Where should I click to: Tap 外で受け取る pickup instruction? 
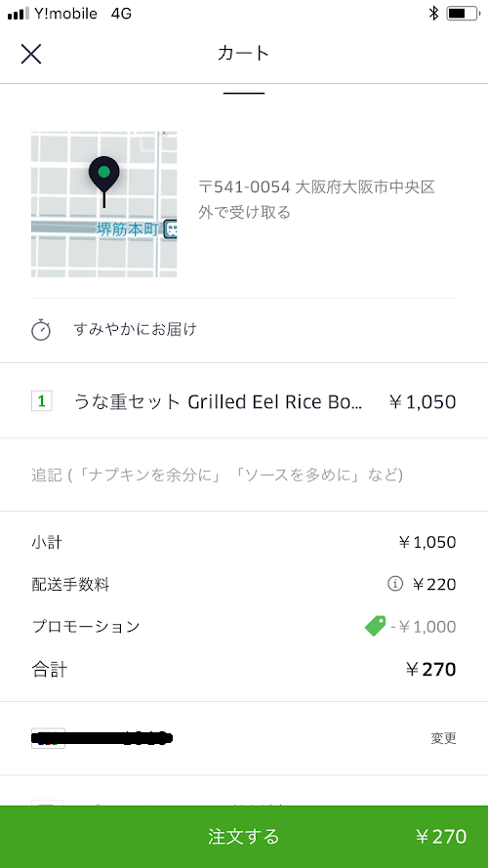[x=245, y=212]
